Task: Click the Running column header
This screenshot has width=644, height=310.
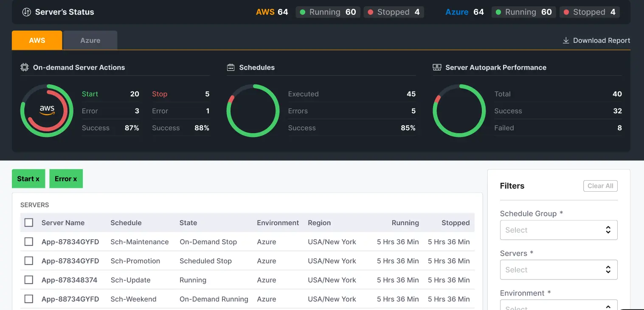Action: 405,223
